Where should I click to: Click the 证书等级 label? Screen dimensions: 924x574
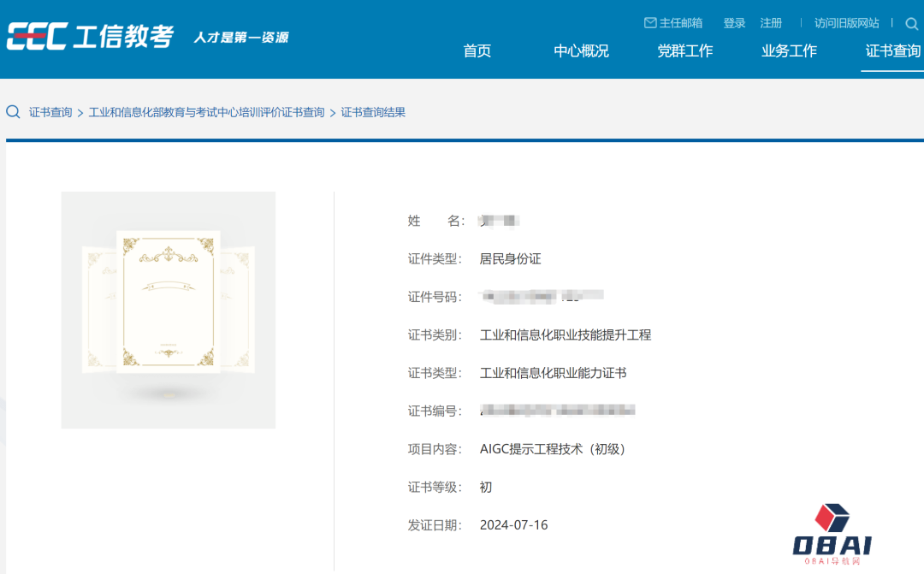tap(435, 488)
